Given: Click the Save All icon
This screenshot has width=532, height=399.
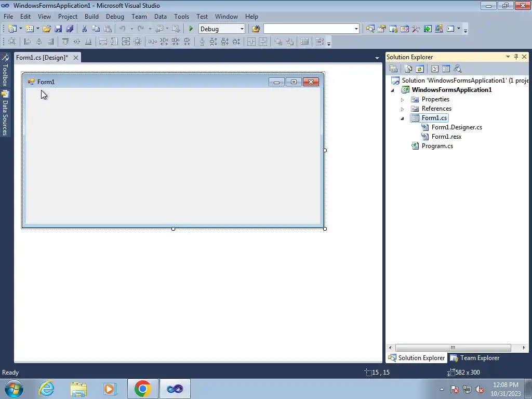Looking at the screenshot, I should point(70,29).
